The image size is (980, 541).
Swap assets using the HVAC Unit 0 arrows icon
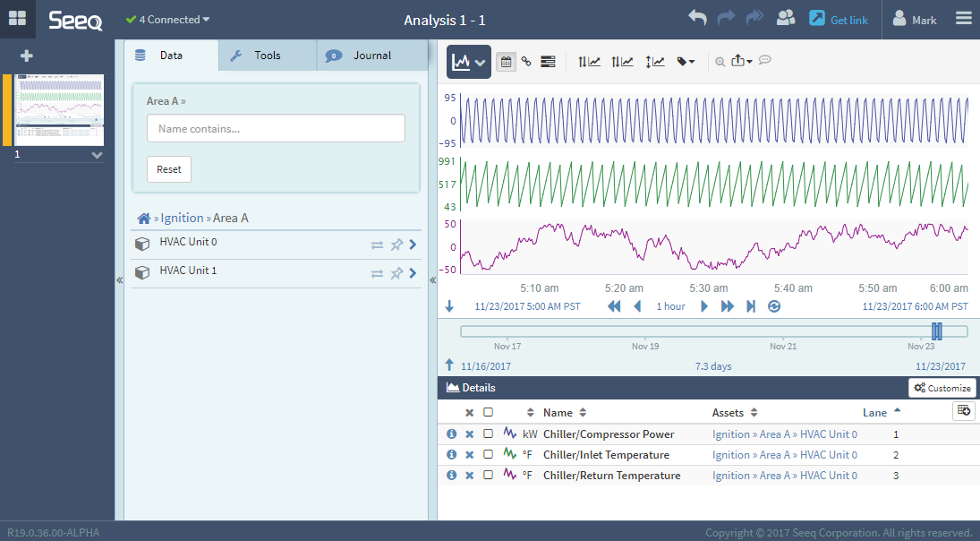click(x=377, y=245)
